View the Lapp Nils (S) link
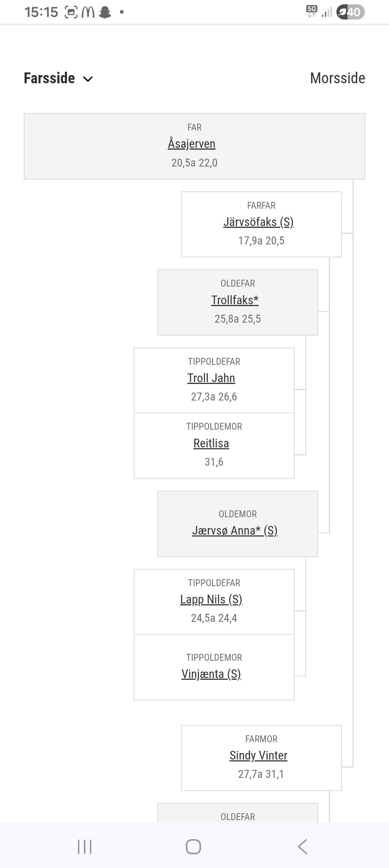The image size is (389, 868). (x=211, y=599)
